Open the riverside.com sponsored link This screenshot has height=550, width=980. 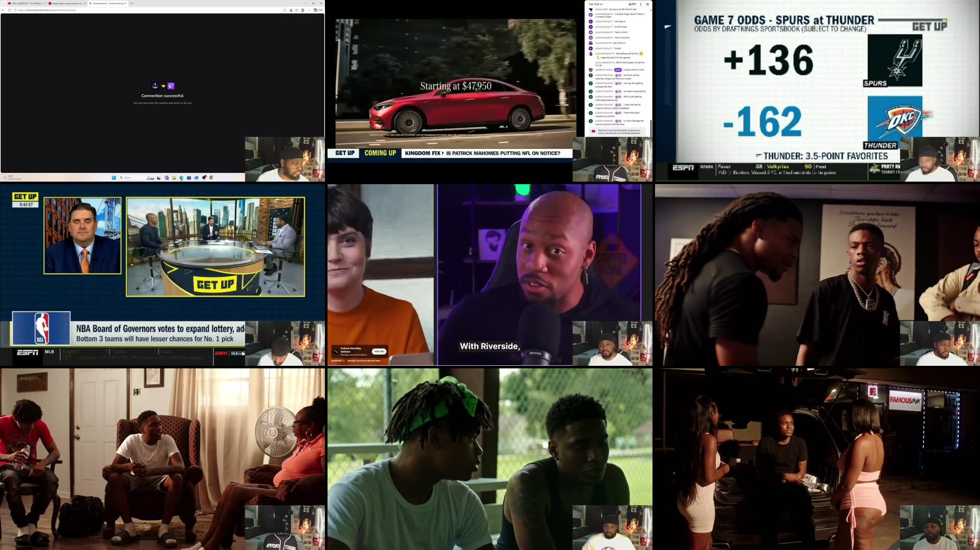(363, 361)
